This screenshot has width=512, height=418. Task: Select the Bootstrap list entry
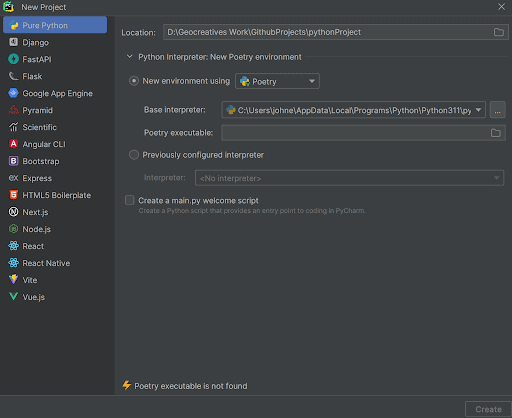55,161
